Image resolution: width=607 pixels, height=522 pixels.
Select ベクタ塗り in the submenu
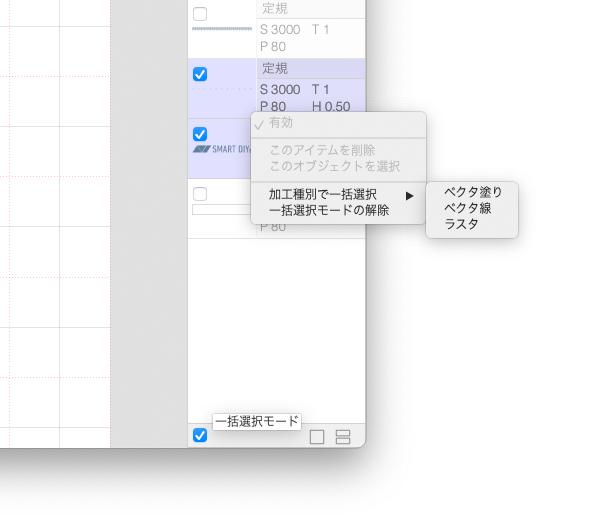point(472,192)
